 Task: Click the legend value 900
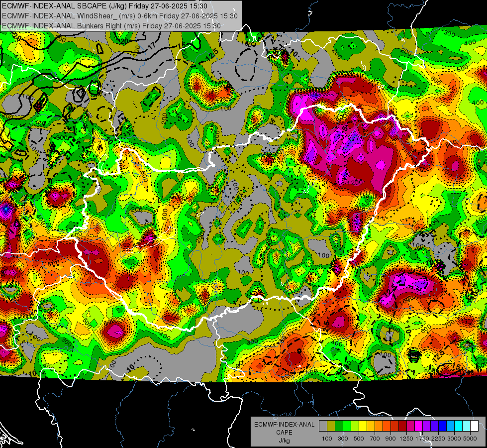390,439
